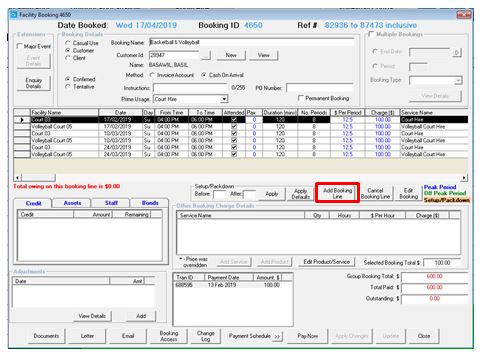Switch to the Staff tab
Viewport: 490px width, 364px height.
click(111, 203)
